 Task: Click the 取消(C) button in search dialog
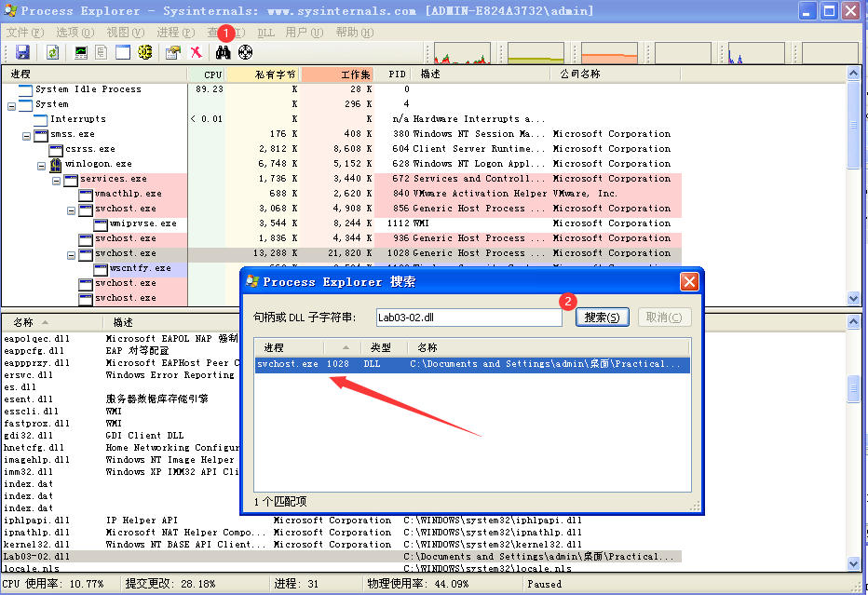(x=664, y=318)
